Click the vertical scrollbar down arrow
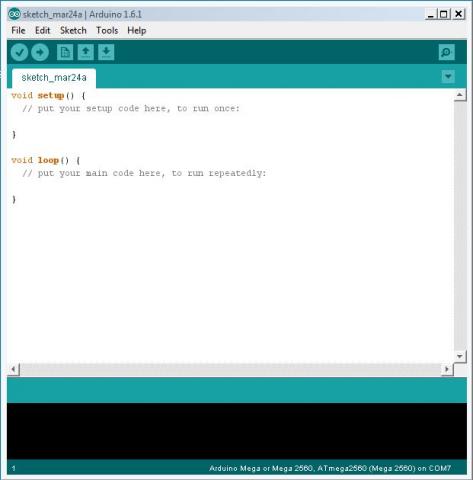The width and height of the screenshot is (473, 480). coord(460,356)
